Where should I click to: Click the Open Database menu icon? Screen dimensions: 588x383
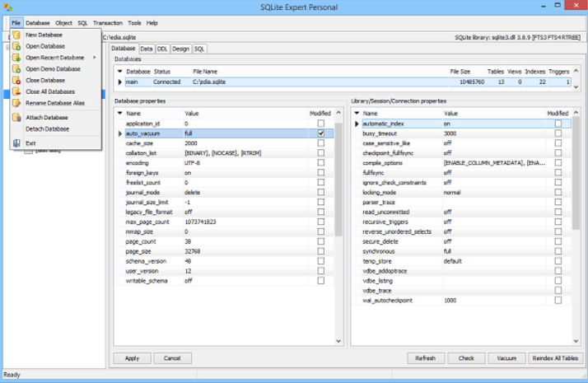click(x=16, y=46)
